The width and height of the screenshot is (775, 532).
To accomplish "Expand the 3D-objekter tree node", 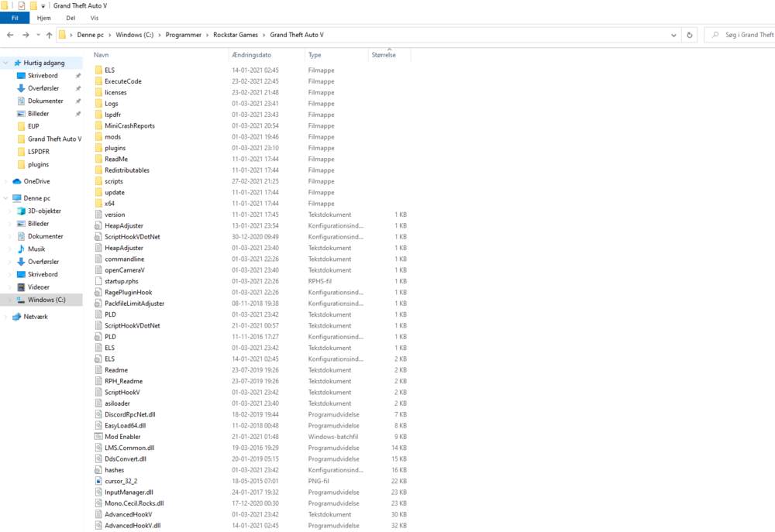I will [10, 211].
